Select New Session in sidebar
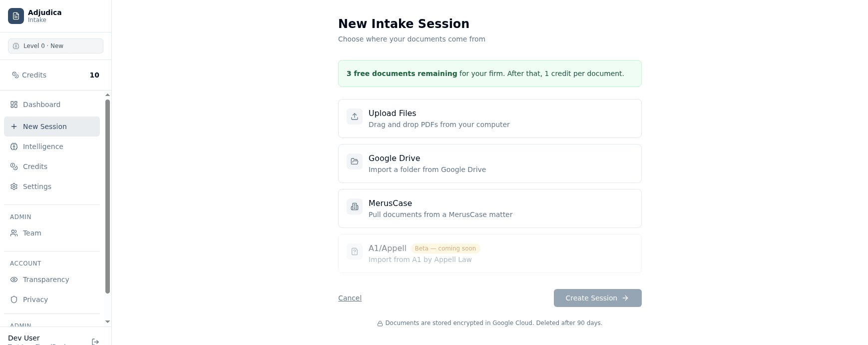The image size is (868, 345). [52, 126]
